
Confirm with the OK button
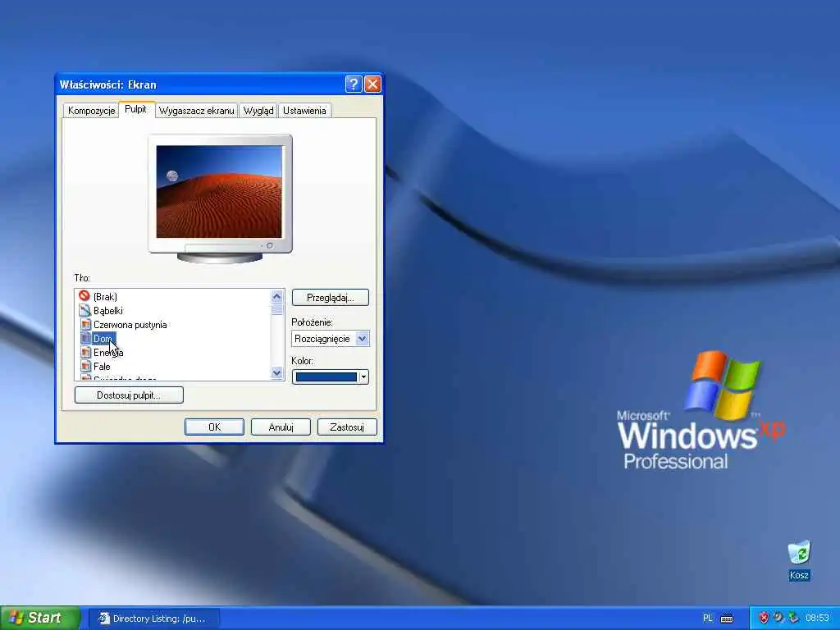tap(214, 427)
